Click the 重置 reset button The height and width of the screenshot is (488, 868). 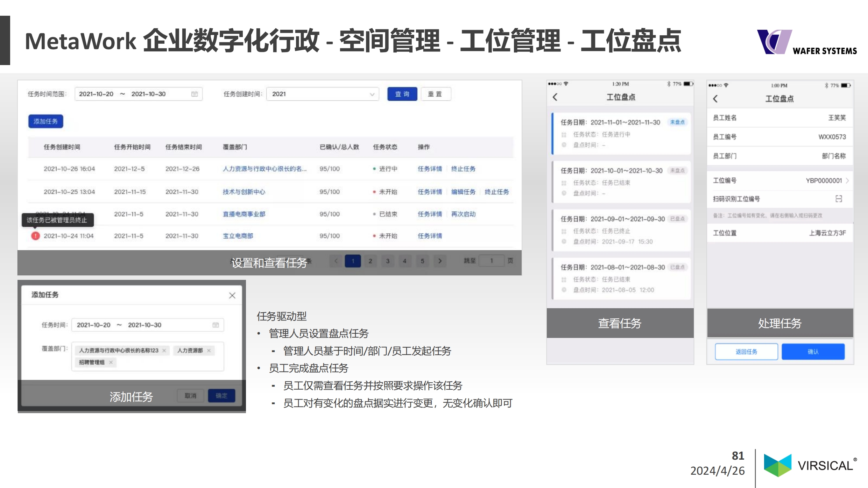click(436, 94)
